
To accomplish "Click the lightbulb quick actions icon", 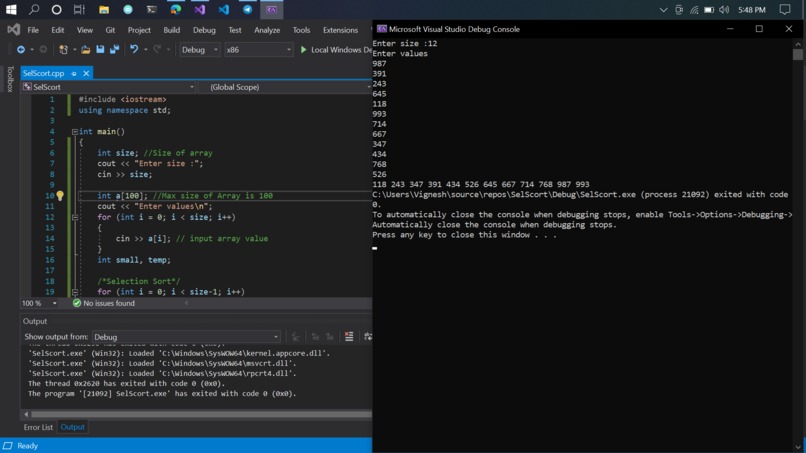I will tap(60, 195).
